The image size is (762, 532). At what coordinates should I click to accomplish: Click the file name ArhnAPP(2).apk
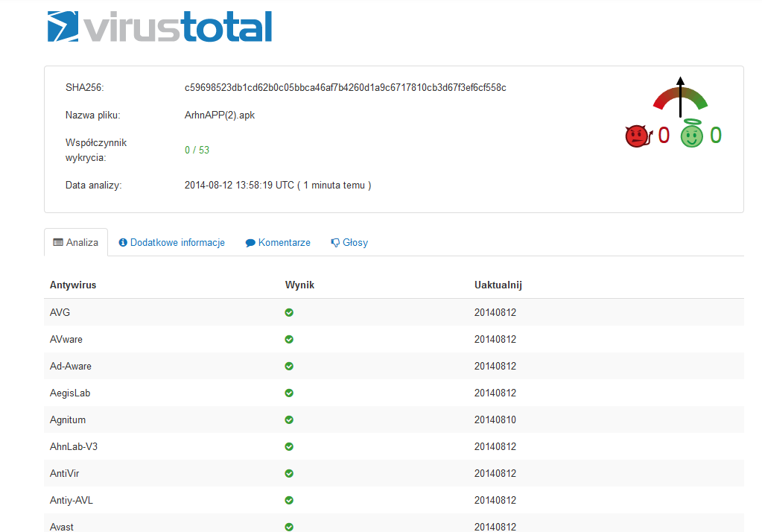(x=220, y=115)
